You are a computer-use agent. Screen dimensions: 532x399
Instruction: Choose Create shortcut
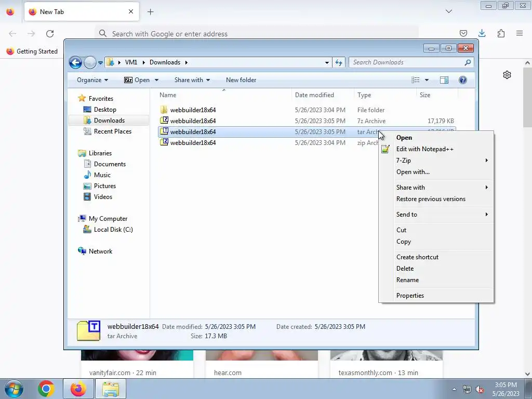436,257
